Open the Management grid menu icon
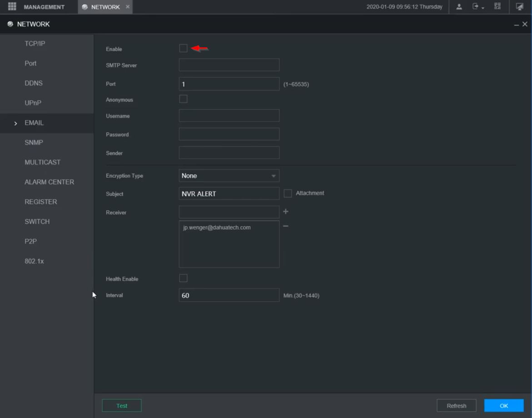 (x=12, y=7)
